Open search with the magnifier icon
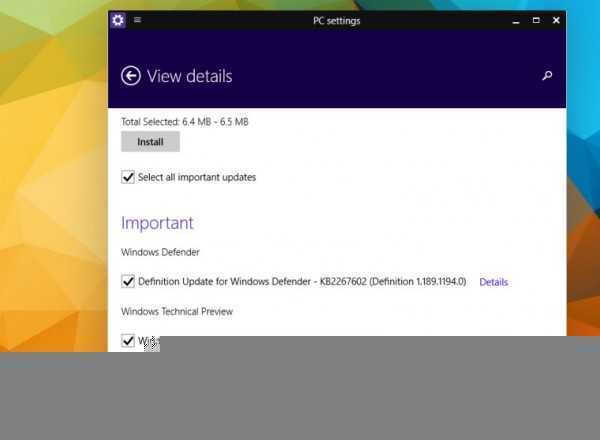 tap(547, 75)
